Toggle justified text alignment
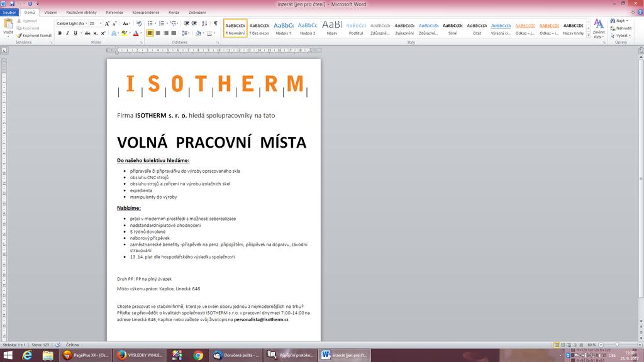Image resolution: width=644 pixels, height=362 pixels. (x=174, y=33)
